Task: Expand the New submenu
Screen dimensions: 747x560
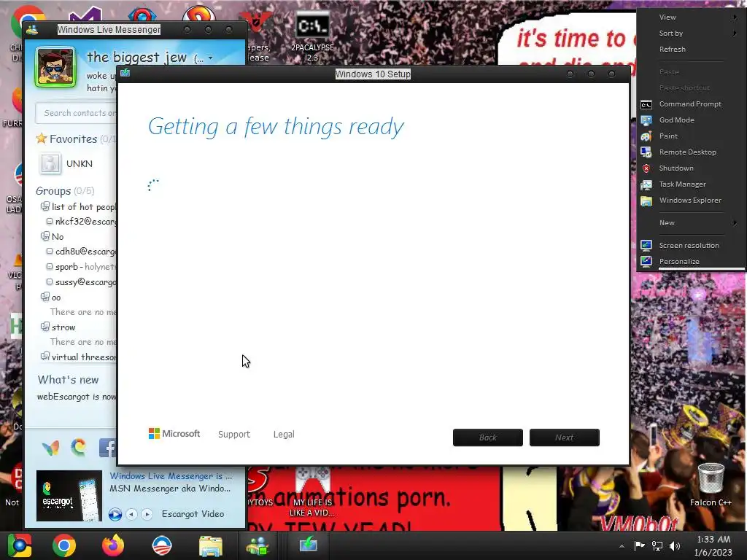Action: click(691, 222)
